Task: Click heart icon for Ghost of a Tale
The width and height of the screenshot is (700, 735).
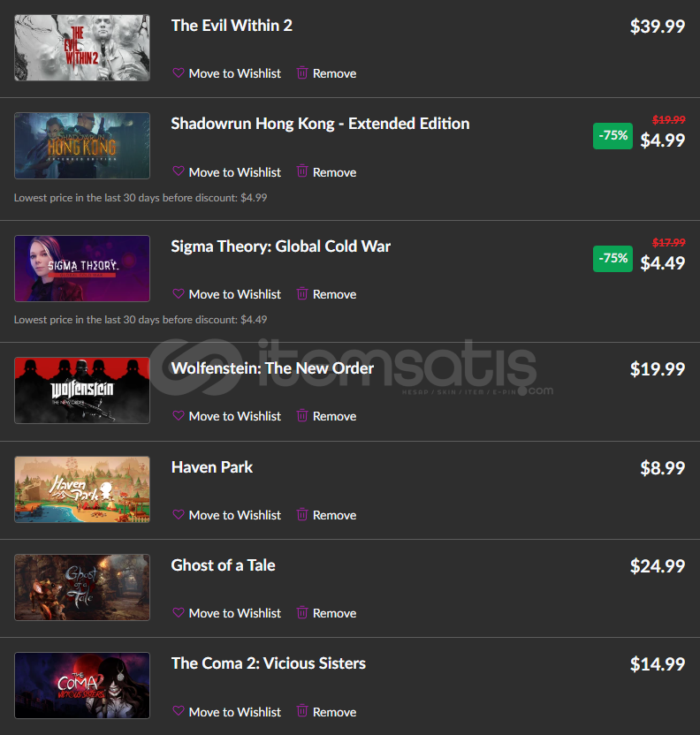Action: [x=179, y=613]
